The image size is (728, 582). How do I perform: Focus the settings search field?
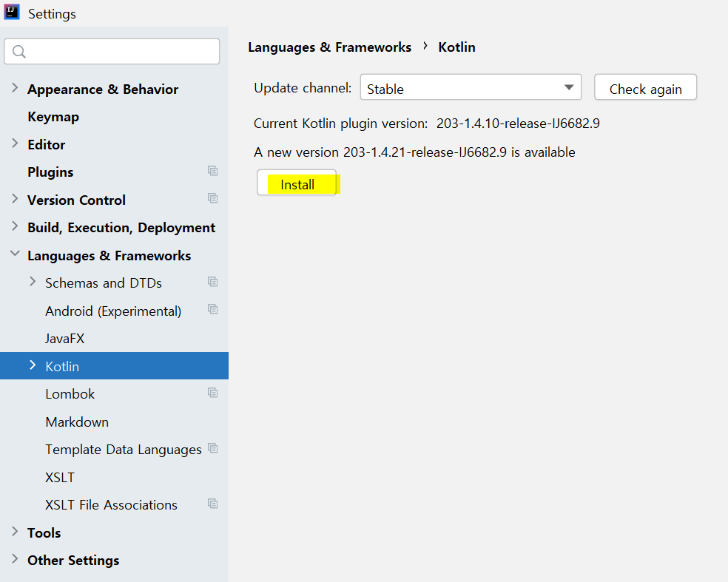tap(112, 52)
